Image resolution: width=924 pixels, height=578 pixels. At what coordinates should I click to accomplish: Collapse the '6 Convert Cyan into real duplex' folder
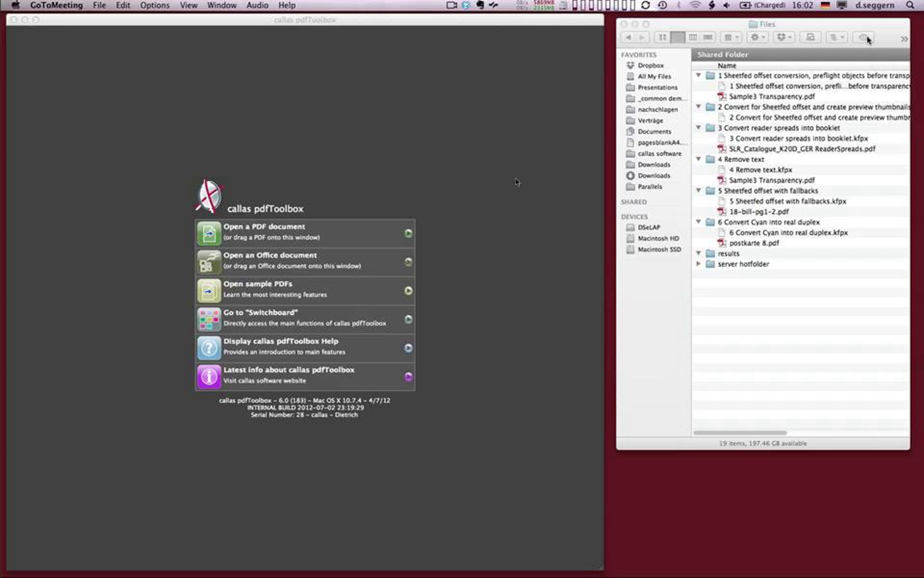tap(698, 222)
